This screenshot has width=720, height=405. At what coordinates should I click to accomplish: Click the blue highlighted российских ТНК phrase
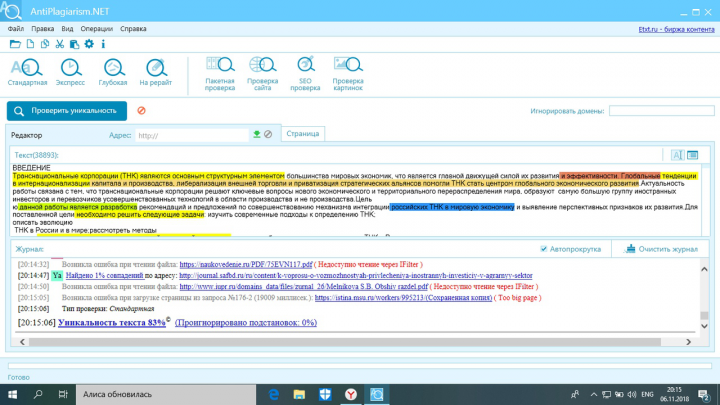(x=452, y=207)
